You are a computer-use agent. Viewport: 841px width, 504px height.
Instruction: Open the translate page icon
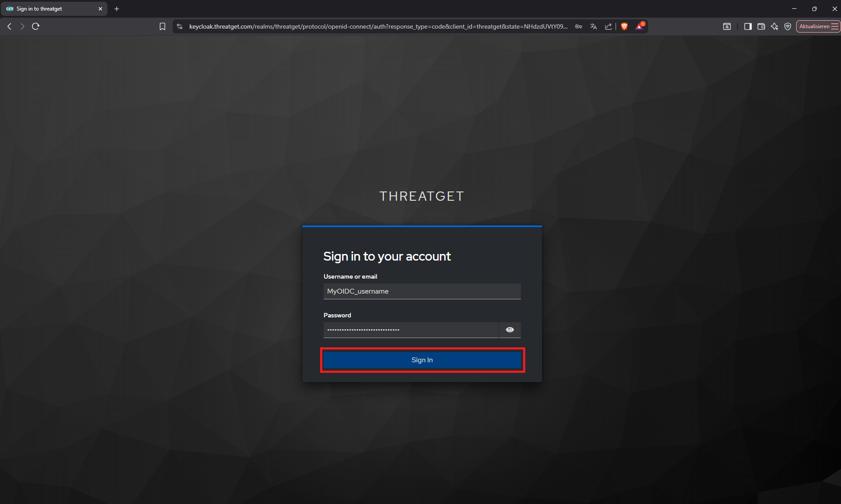593,26
